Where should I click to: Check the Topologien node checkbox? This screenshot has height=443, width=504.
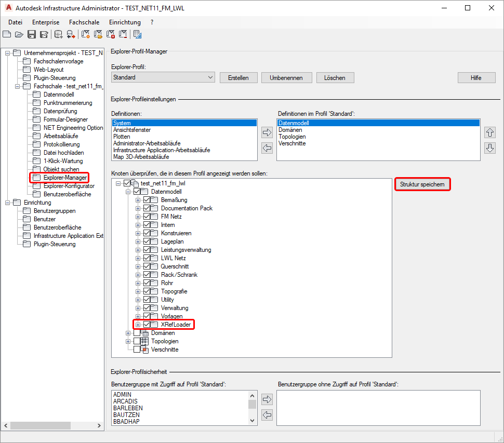[137, 341]
